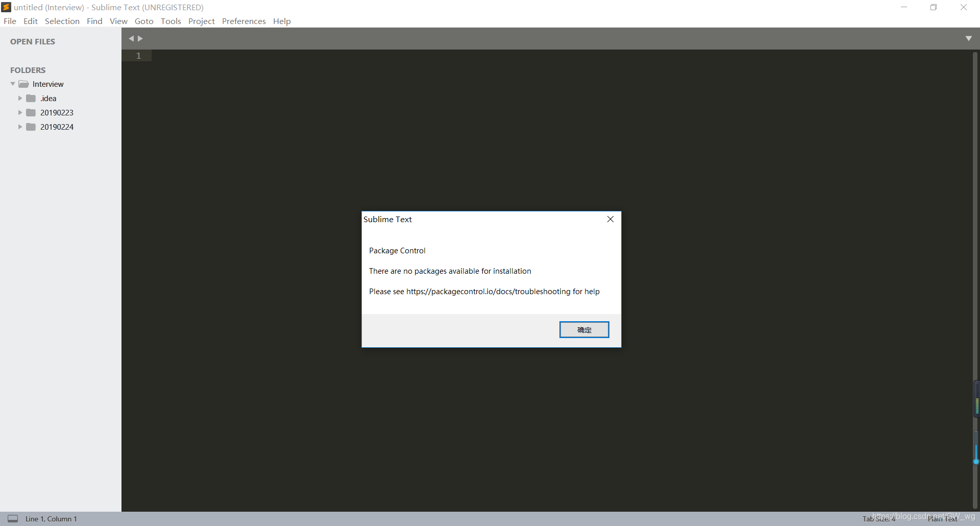Open the Selection menu
This screenshot has height=526, width=980.
point(62,21)
